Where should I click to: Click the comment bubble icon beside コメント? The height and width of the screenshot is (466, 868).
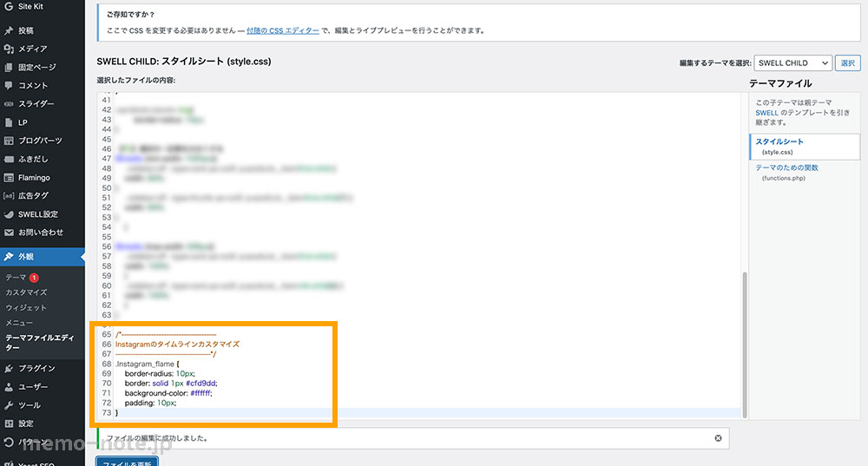pos(9,85)
